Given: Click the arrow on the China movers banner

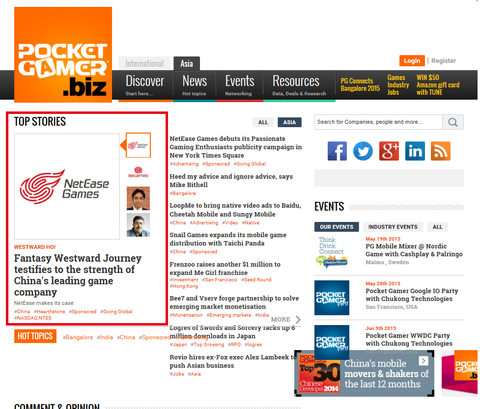Looking at the screenshot, I should tap(423, 361).
